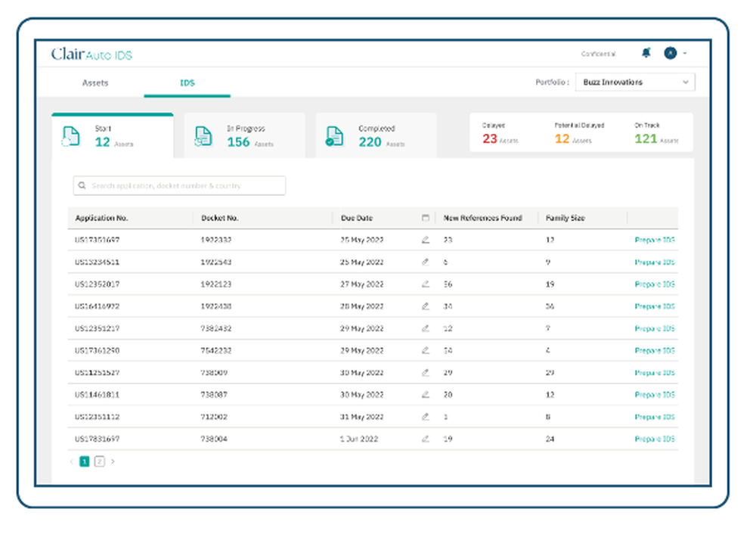This screenshot has width=756, height=537.
Task: Prepare IDS for US12351217
Action: pos(655,328)
